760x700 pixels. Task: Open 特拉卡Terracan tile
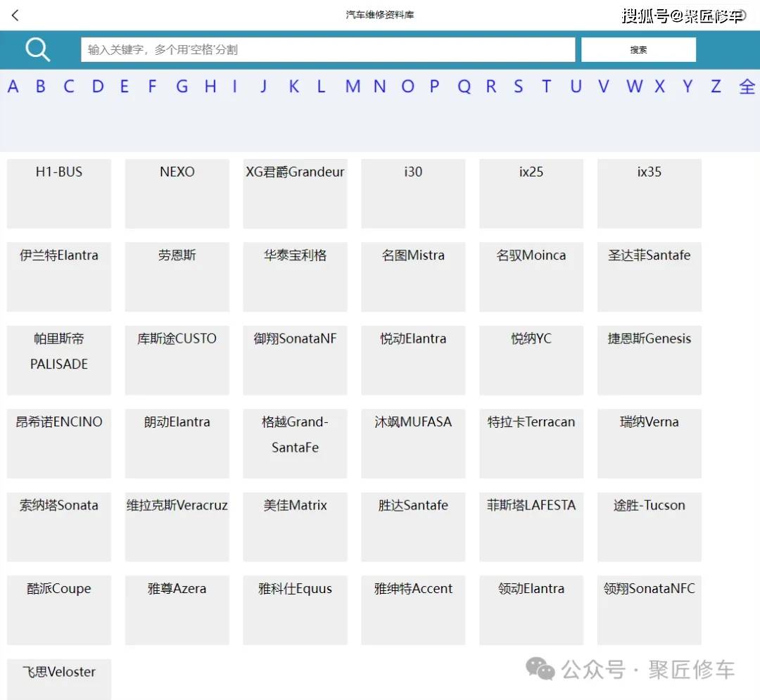[531, 444]
